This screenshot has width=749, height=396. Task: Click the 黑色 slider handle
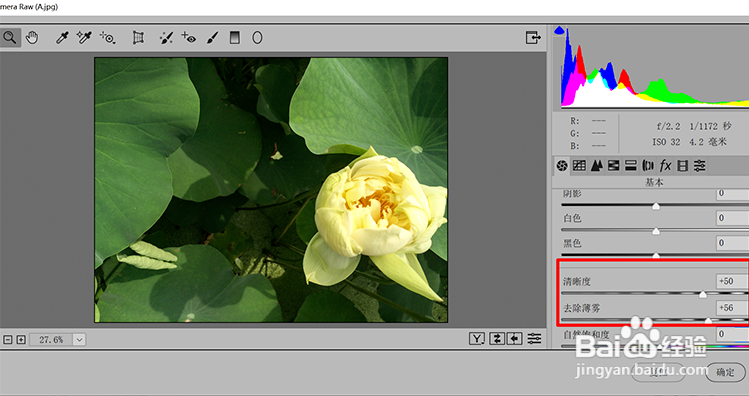coord(656,256)
